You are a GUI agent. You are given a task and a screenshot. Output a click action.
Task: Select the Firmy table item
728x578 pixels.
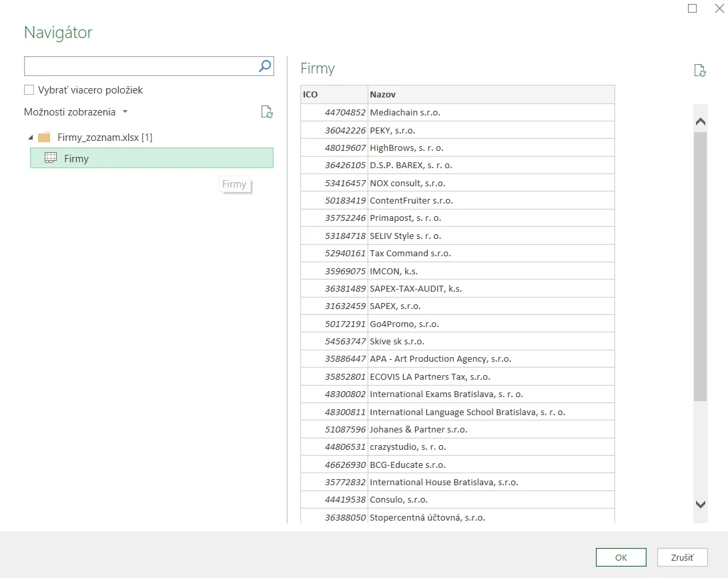152,158
